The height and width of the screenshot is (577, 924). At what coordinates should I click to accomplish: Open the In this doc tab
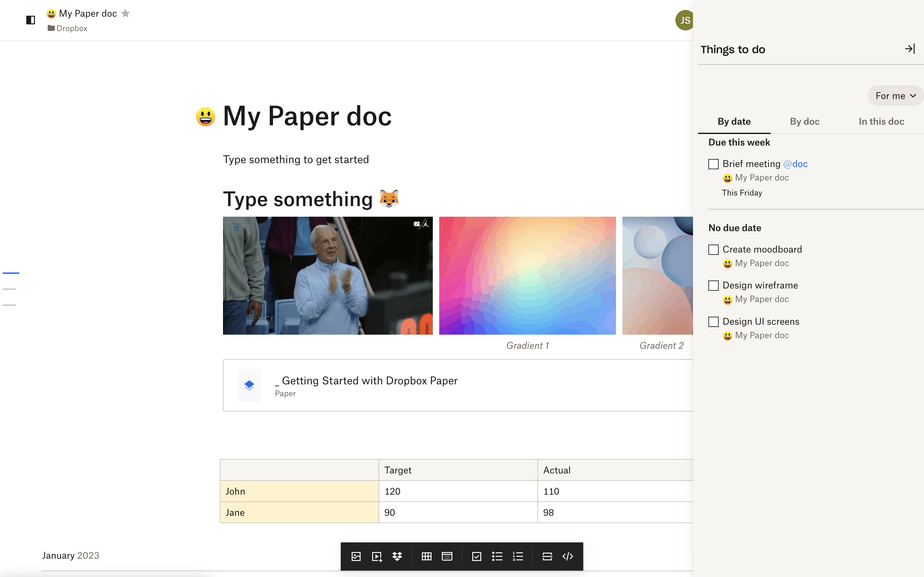[x=881, y=121]
